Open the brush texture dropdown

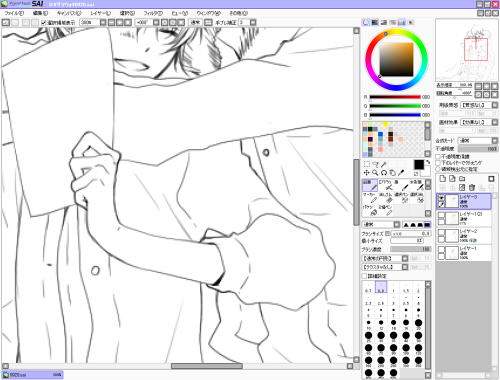[385, 267]
